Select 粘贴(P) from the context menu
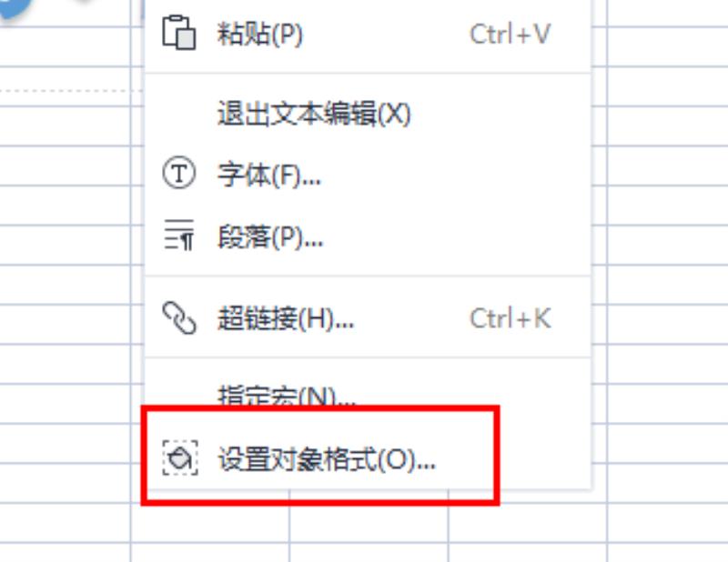 pos(368,34)
